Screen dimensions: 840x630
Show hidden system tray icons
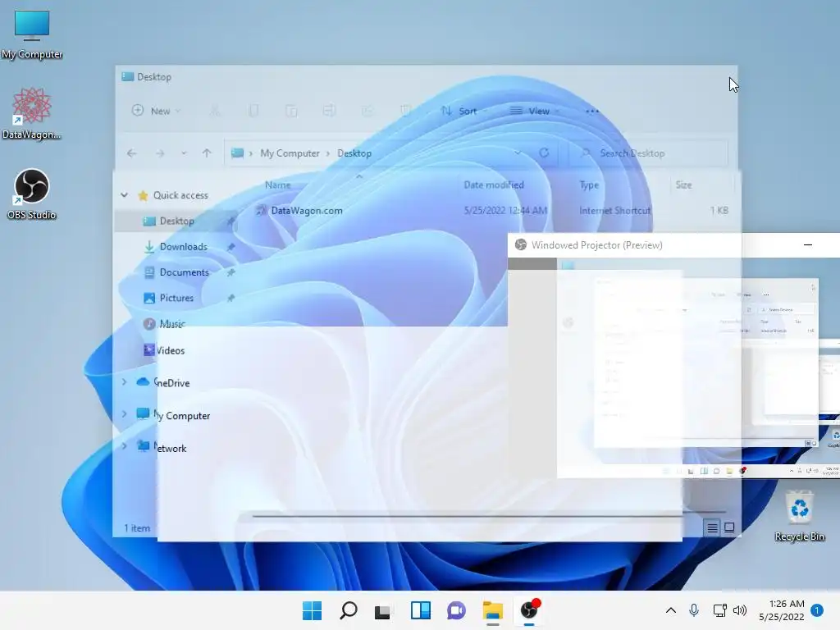click(x=671, y=610)
